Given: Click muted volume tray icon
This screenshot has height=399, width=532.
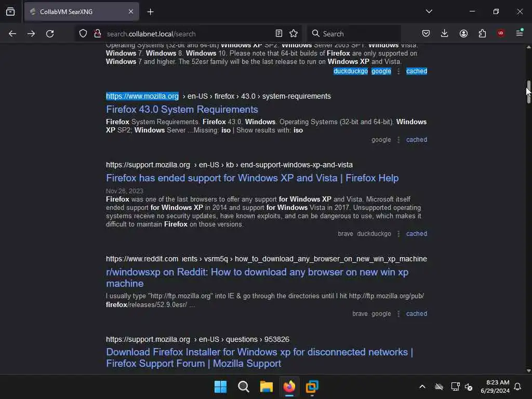Looking at the screenshot, I should coord(469,387).
